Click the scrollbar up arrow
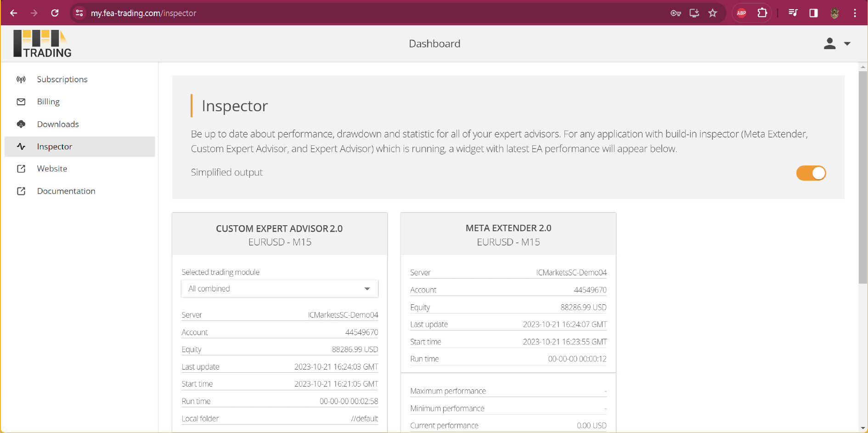The image size is (868, 433). (863, 67)
